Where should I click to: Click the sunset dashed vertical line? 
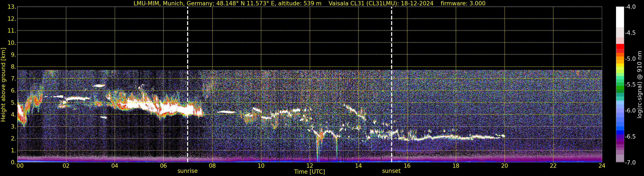[392, 85]
